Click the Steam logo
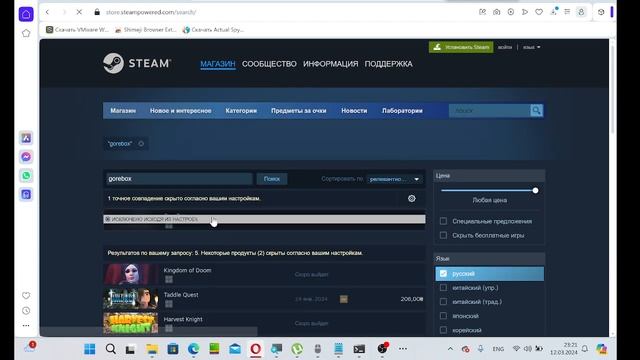The height and width of the screenshot is (360, 640). [x=137, y=63]
